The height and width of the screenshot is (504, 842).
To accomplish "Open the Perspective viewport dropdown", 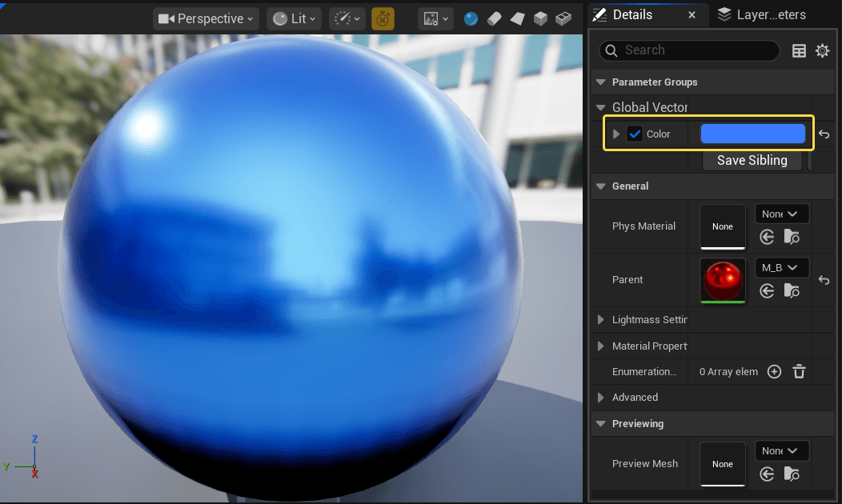I will 206,18.
